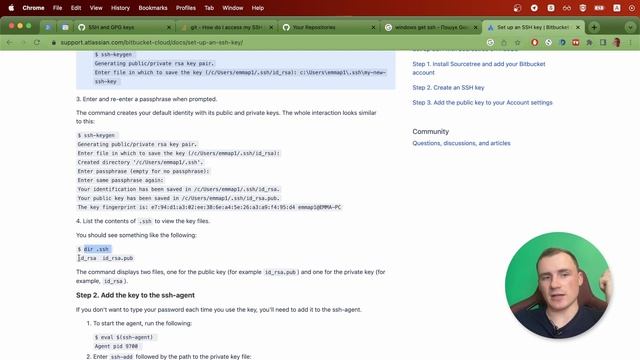Open the Bookmarks menu

(153, 8)
